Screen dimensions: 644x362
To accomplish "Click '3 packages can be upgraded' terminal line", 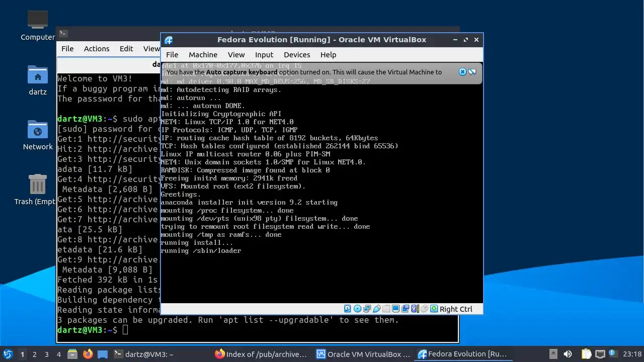I will pyautogui.click(x=228, y=320).
